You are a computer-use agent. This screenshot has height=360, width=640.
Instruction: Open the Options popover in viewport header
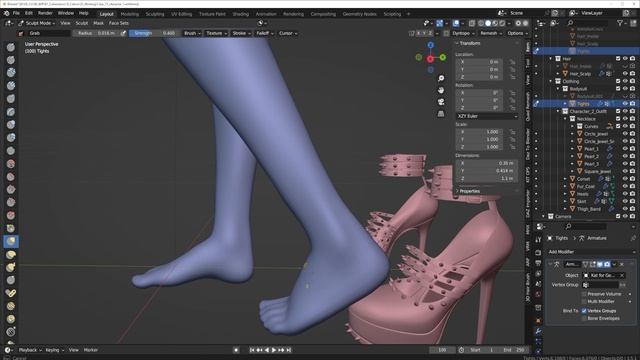517,33
